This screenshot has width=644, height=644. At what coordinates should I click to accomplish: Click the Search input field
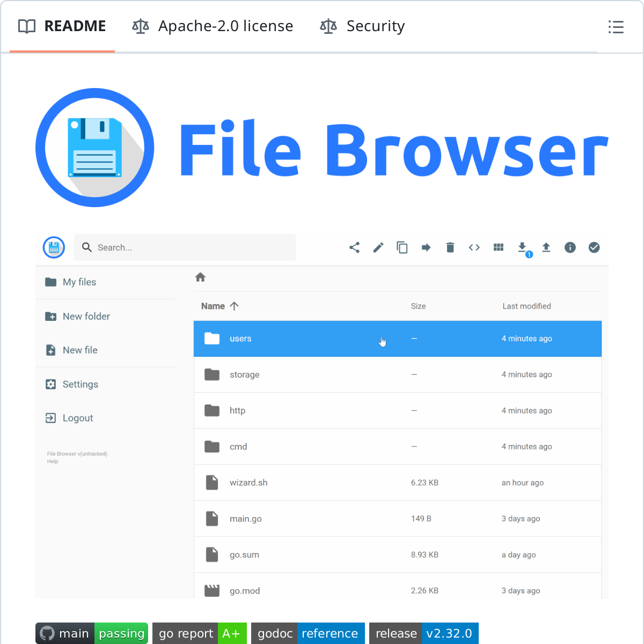185,247
